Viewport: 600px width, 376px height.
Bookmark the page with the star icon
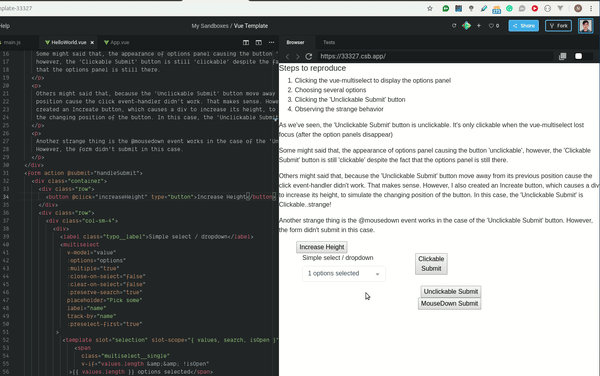click(x=430, y=8)
